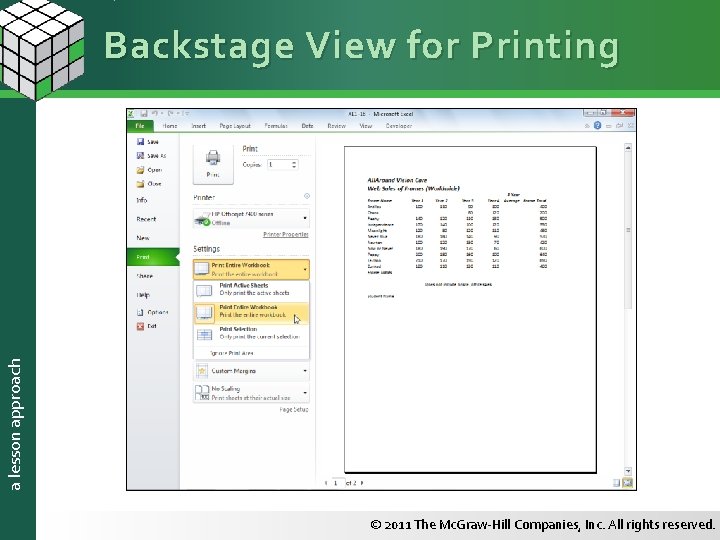Choose Print Selection from the list
Image resolution: width=720 pixels, height=540 pixels.
[251, 333]
